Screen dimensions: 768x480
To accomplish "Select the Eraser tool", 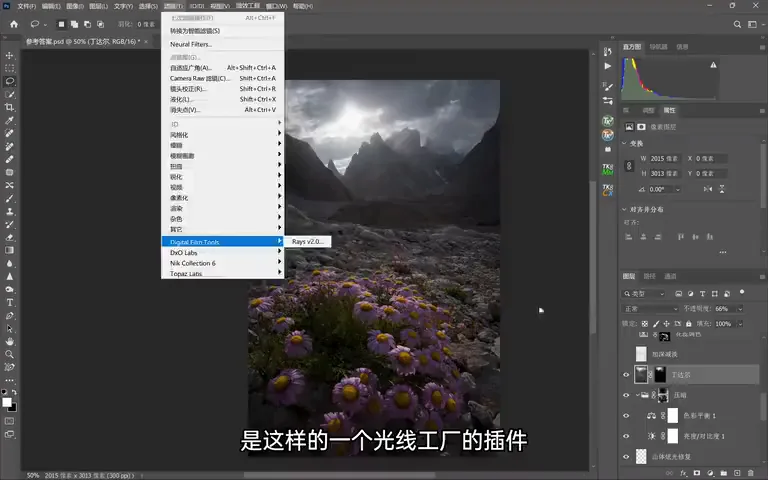I will click(x=9, y=238).
